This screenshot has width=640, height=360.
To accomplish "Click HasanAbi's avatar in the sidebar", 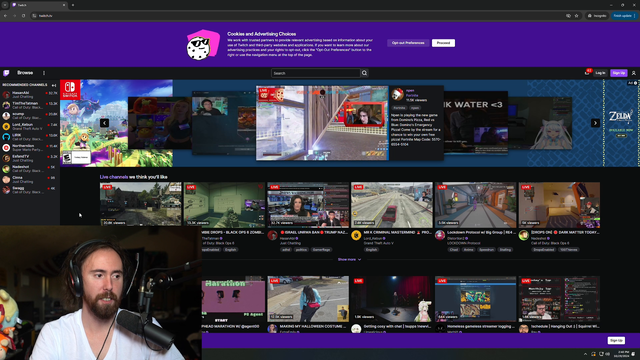I will [x=6, y=95].
